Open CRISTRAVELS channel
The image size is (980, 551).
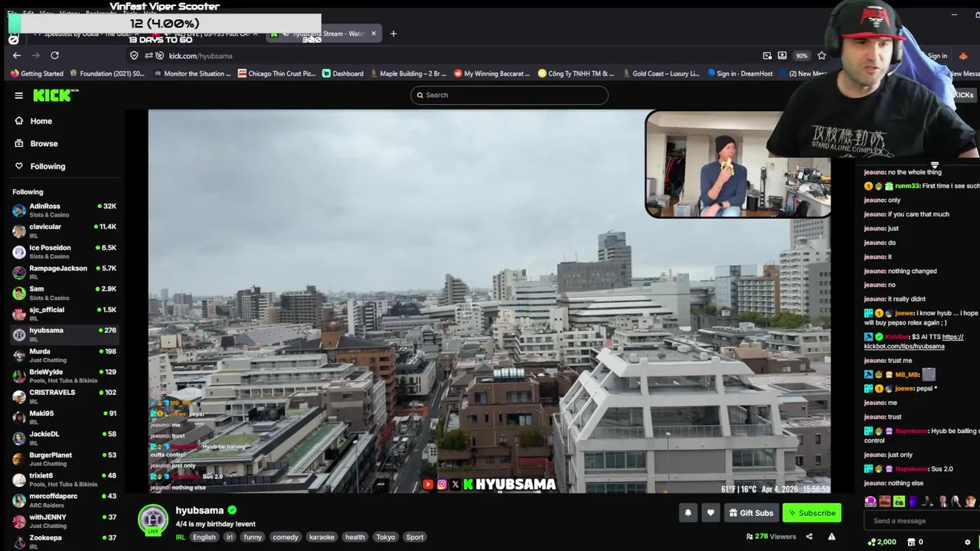(x=64, y=396)
